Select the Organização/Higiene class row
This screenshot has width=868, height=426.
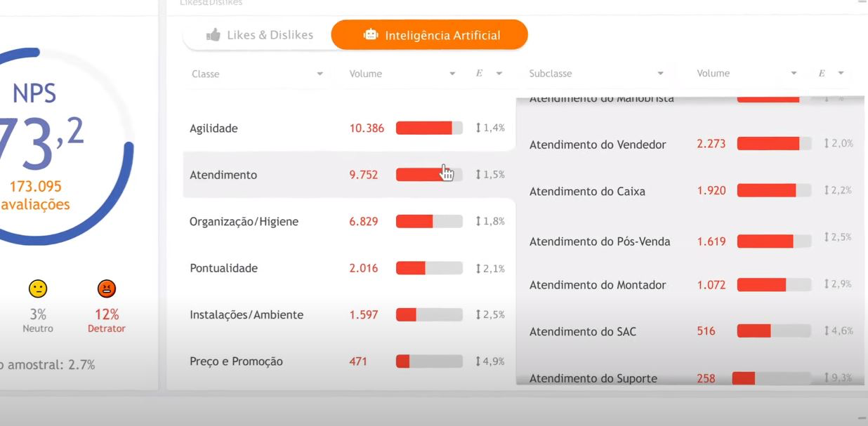tap(244, 222)
